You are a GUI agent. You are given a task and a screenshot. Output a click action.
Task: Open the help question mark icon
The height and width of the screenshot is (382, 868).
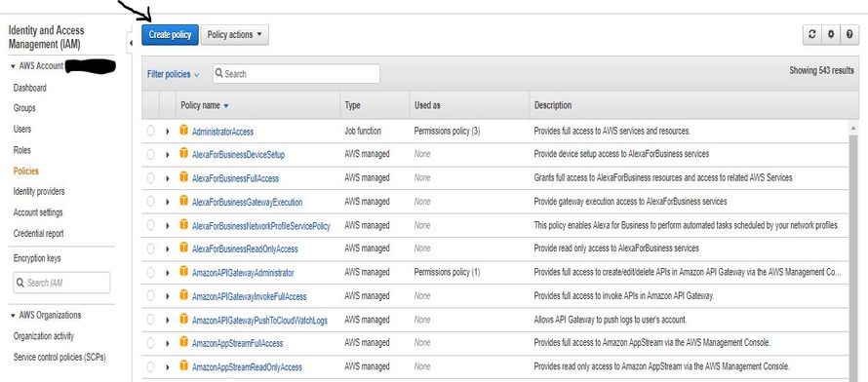[849, 34]
